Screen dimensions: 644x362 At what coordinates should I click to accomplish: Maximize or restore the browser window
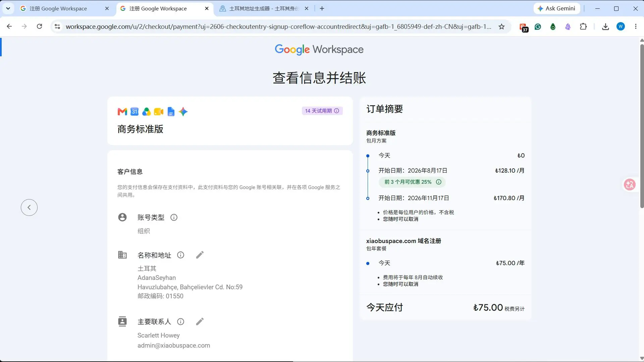616,8
